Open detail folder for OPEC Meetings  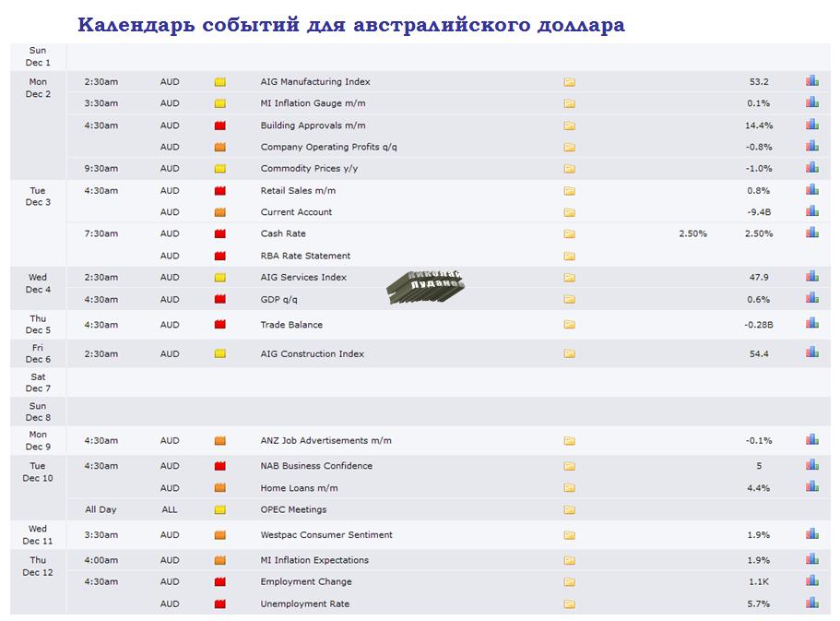[x=569, y=510]
